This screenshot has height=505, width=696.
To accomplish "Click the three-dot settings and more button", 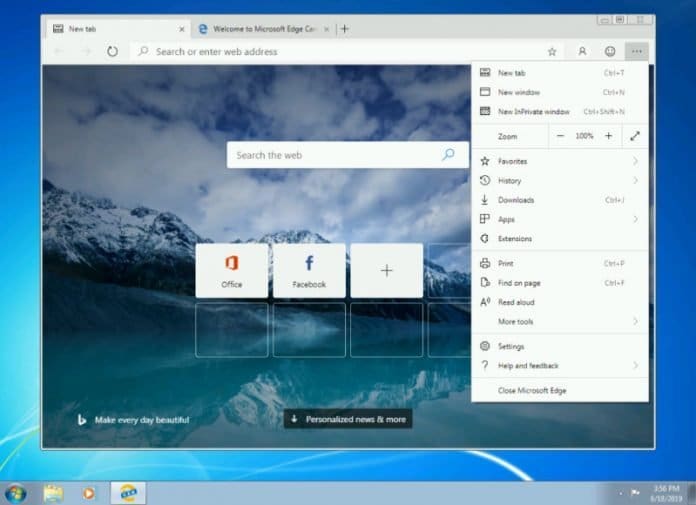I will point(636,51).
